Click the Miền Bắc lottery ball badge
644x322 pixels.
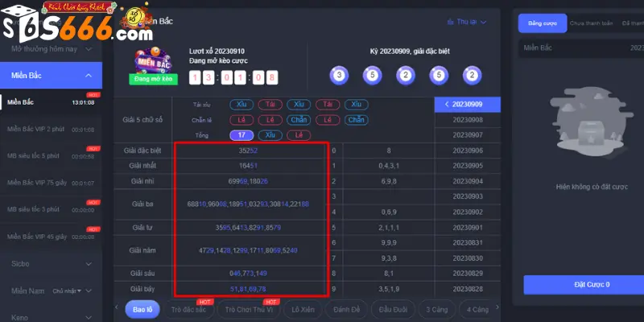click(151, 63)
